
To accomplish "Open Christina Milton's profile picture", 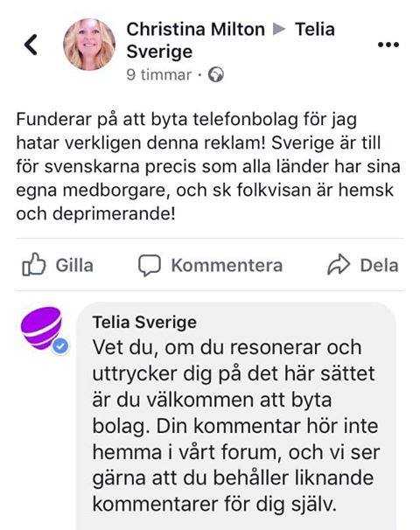I will pos(89,45).
